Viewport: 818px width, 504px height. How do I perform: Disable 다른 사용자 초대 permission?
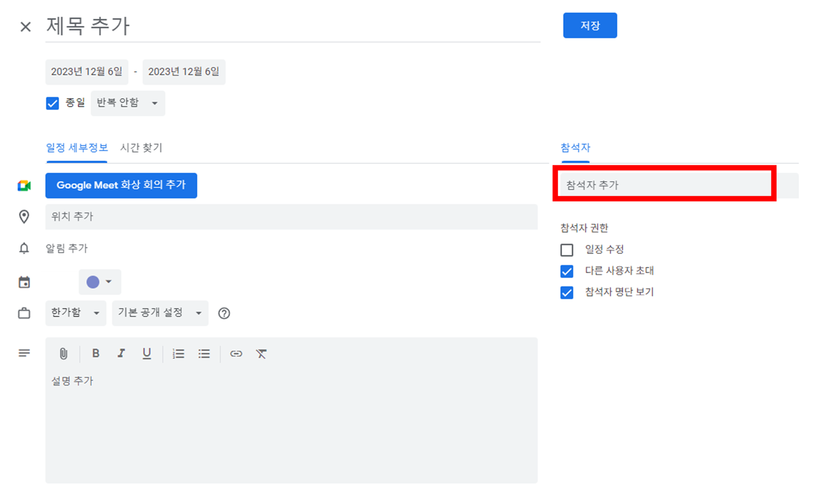tap(567, 271)
